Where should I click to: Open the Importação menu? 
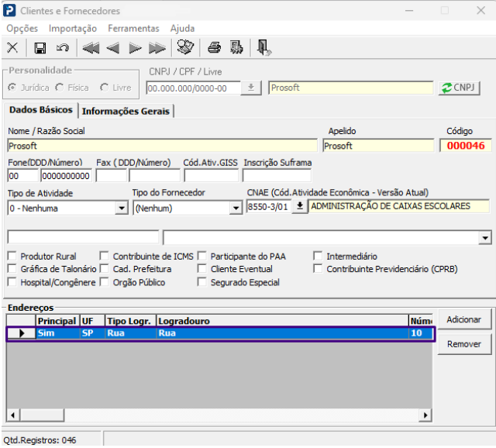pos(73,28)
